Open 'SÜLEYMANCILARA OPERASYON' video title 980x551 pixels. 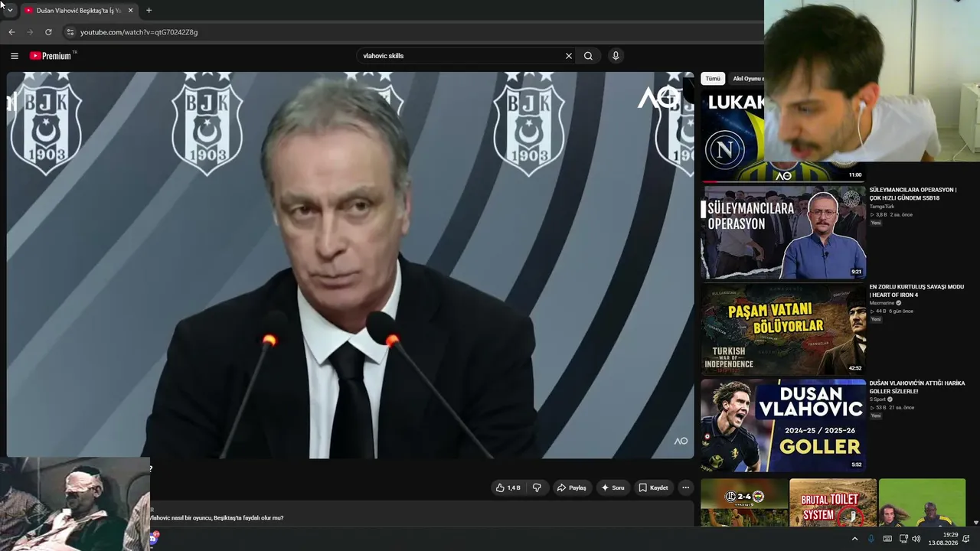point(913,194)
